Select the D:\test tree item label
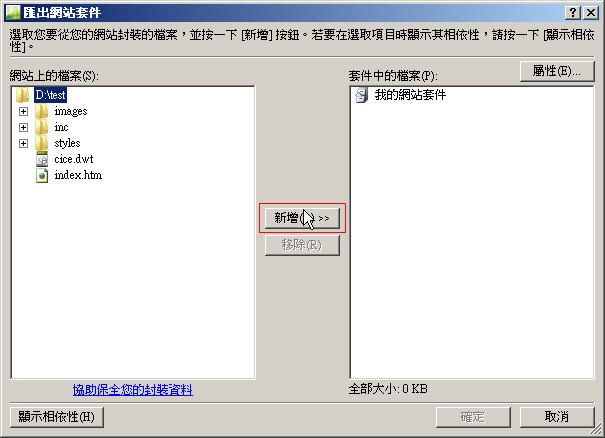The width and height of the screenshot is (605, 438). pos(51,95)
